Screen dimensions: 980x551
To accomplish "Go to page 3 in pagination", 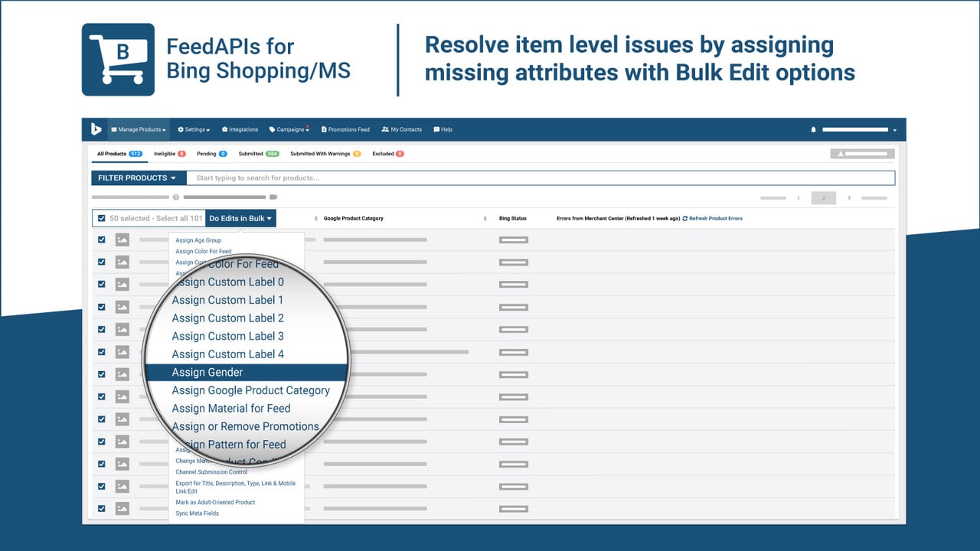I will coord(848,198).
